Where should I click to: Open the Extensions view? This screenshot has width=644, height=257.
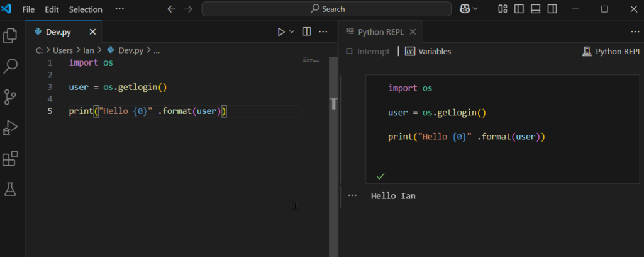[x=10, y=159]
